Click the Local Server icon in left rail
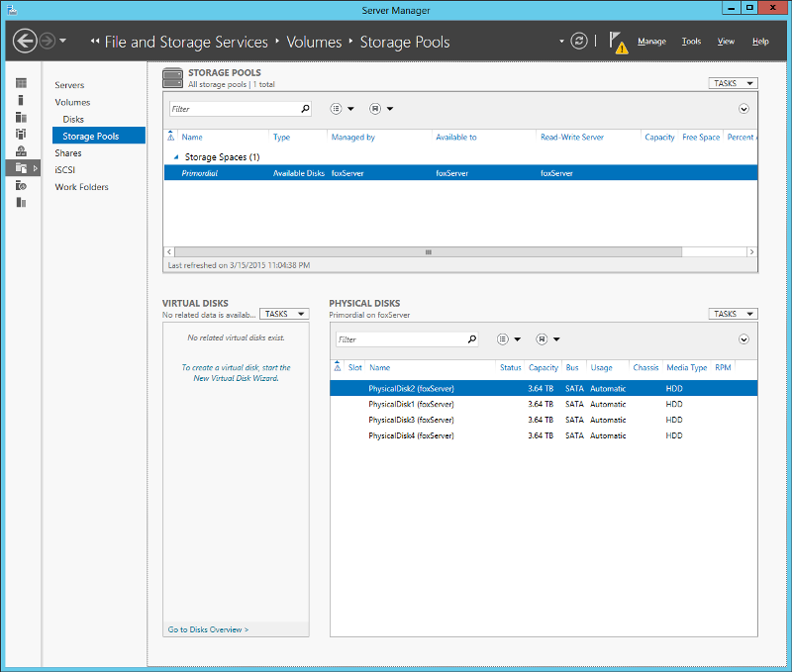Screen dimensions: 792x672 pyautogui.click(x=21, y=100)
